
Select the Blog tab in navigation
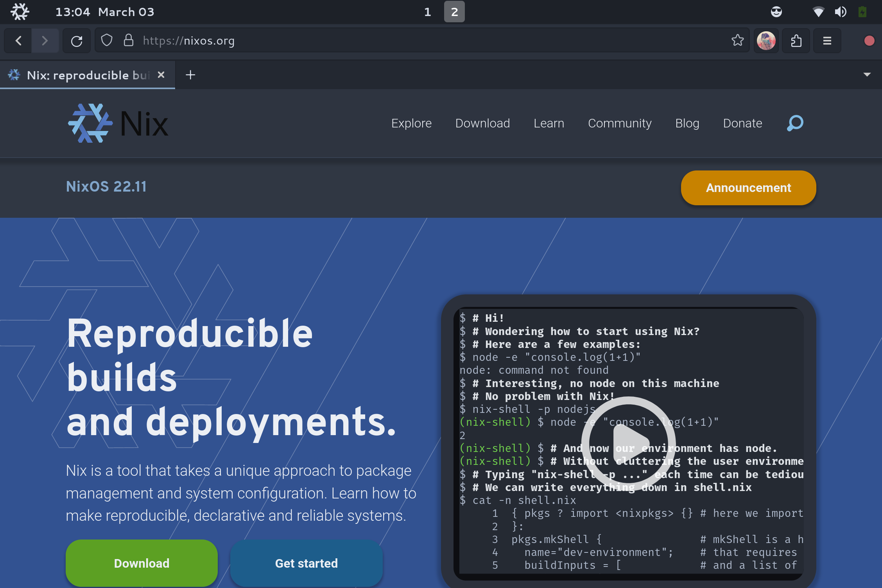click(x=687, y=123)
